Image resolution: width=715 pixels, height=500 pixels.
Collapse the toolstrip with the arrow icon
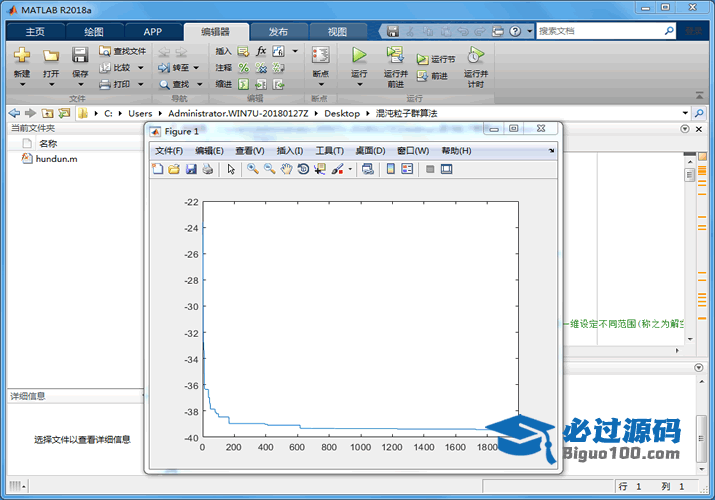(699, 95)
